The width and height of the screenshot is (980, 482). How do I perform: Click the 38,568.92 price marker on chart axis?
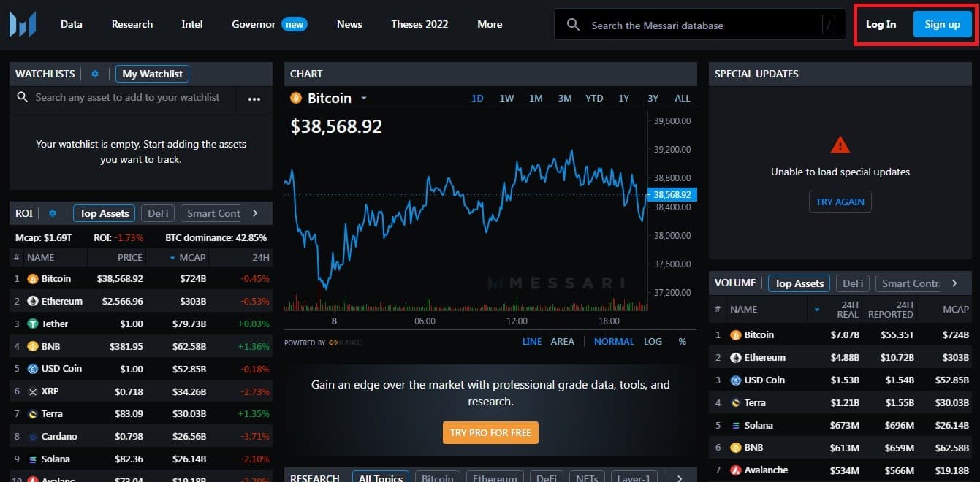(672, 195)
